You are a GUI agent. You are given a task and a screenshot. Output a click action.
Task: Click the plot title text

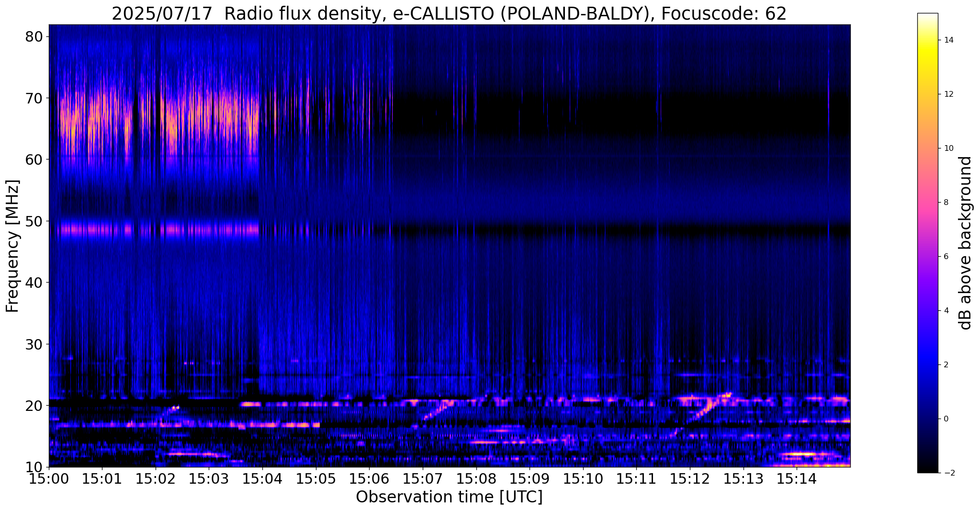click(x=449, y=13)
